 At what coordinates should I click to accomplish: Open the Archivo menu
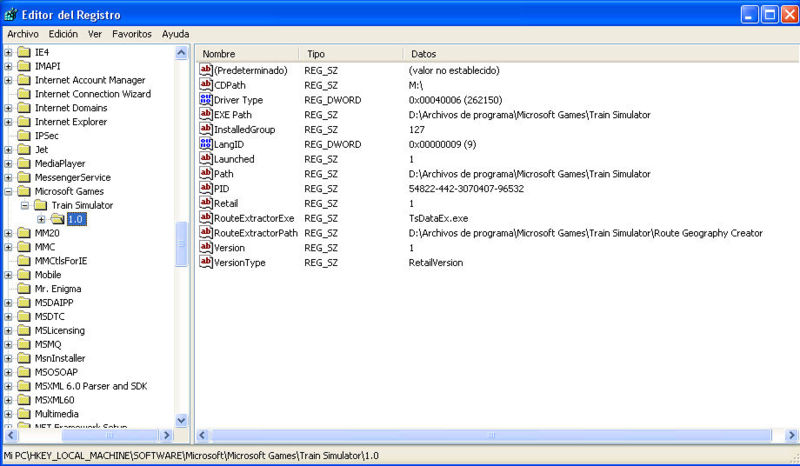[23, 33]
